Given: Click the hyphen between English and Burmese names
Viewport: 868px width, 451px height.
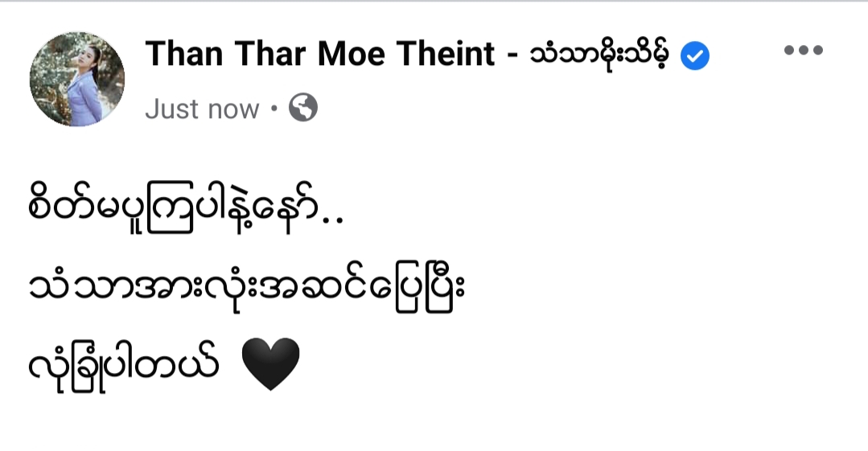Looking at the screenshot, I should coord(512,56).
